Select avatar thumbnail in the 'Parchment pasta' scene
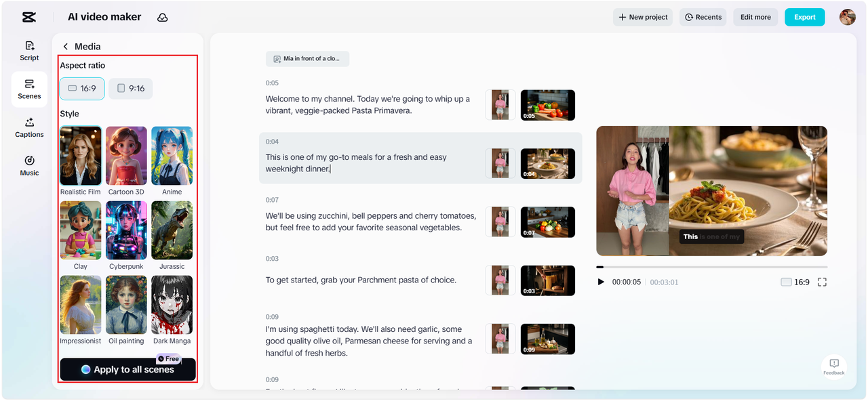The width and height of the screenshot is (868, 401). coord(500,280)
